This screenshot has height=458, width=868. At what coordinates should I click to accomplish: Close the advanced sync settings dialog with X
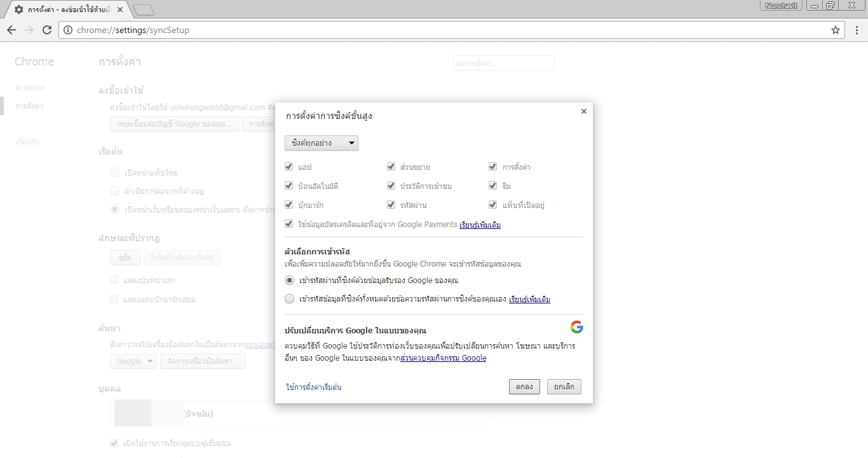pos(584,111)
